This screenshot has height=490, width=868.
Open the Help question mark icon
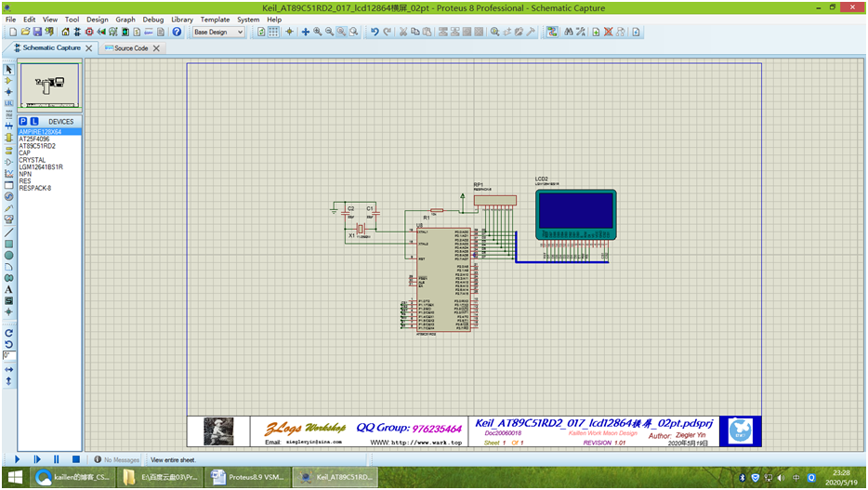click(x=177, y=33)
